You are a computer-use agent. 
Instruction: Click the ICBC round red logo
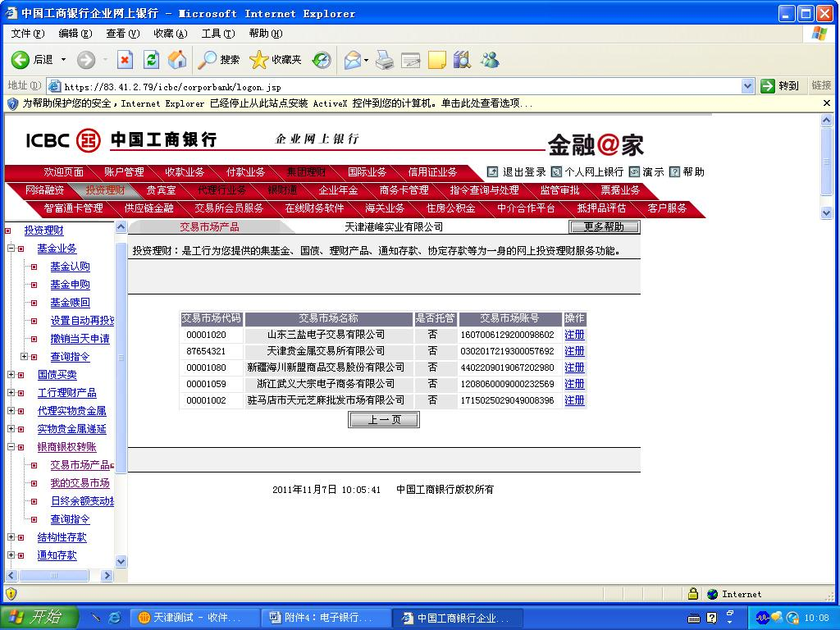tap(89, 140)
